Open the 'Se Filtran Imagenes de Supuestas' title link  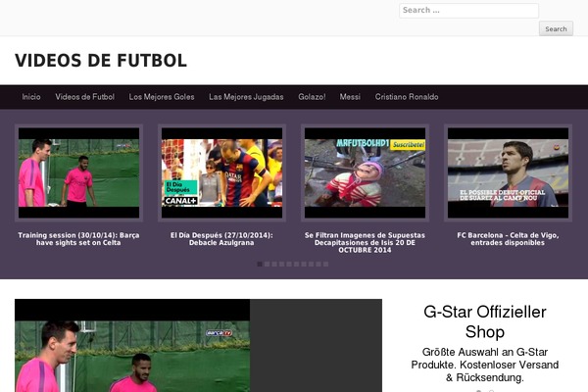365,242
